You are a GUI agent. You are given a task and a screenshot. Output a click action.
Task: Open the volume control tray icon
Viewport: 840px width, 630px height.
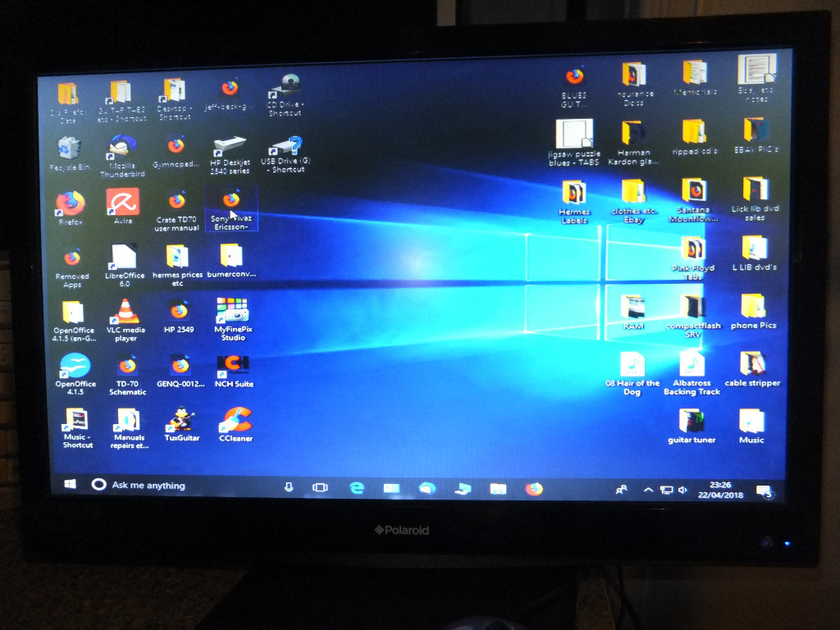(682, 490)
